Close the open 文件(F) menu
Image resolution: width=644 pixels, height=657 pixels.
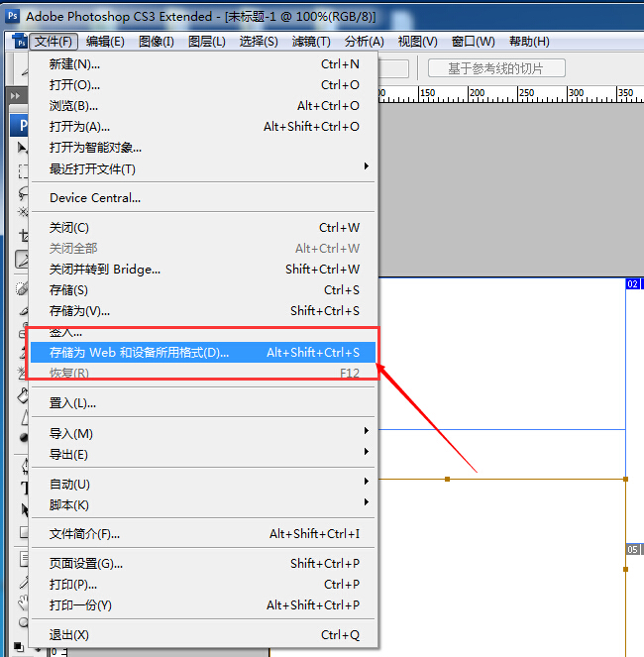click(x=54, y=42)
